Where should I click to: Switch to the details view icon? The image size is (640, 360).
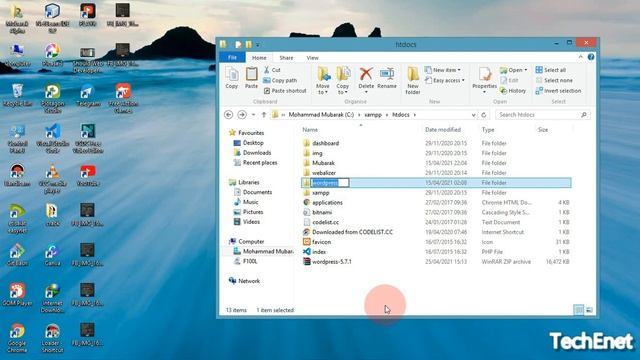coord(579,310)
